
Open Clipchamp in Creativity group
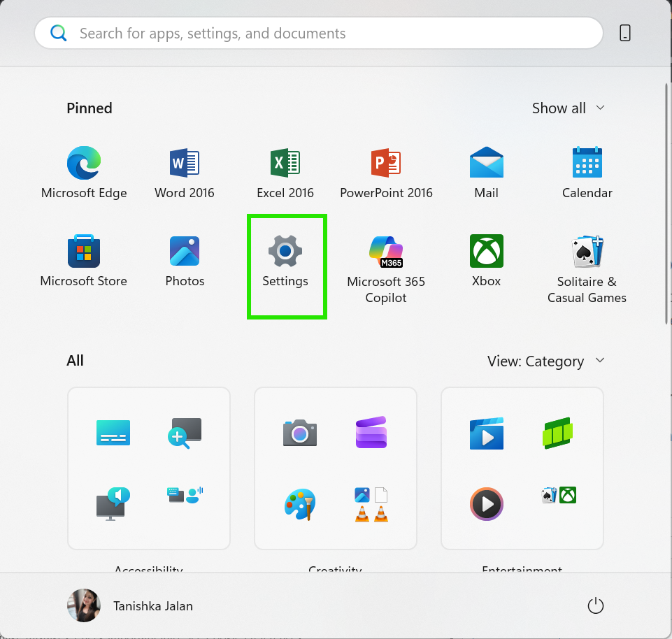click(x=371, y=433)
